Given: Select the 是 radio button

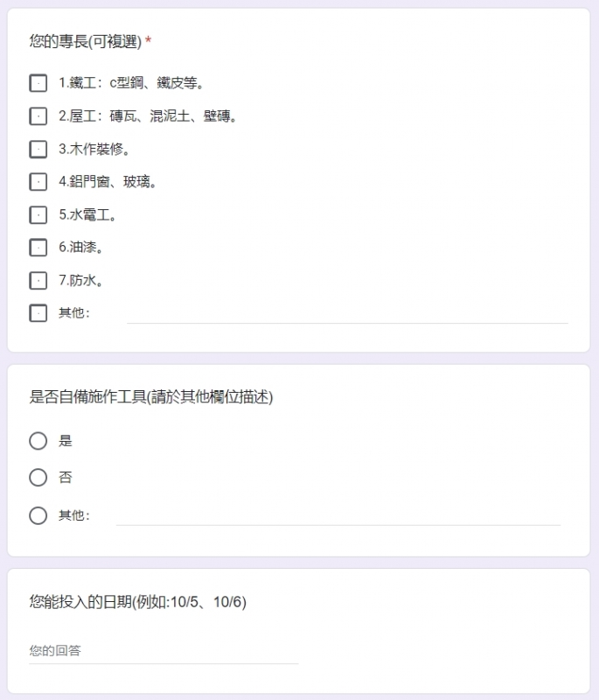Looking at the screenshot, I should [x=38, y=441].
